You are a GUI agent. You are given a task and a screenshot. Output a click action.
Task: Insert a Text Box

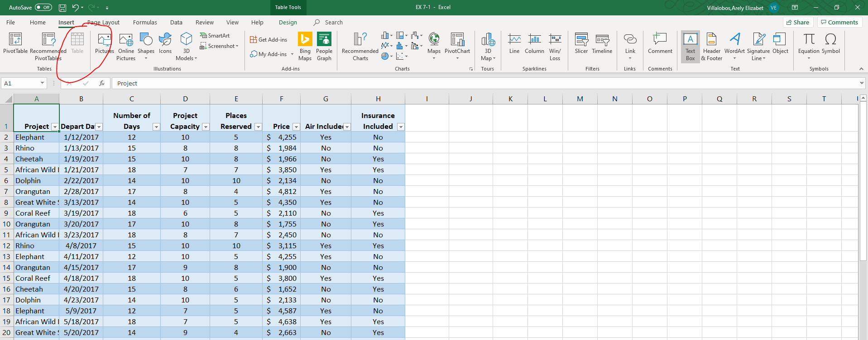(690, 46)
